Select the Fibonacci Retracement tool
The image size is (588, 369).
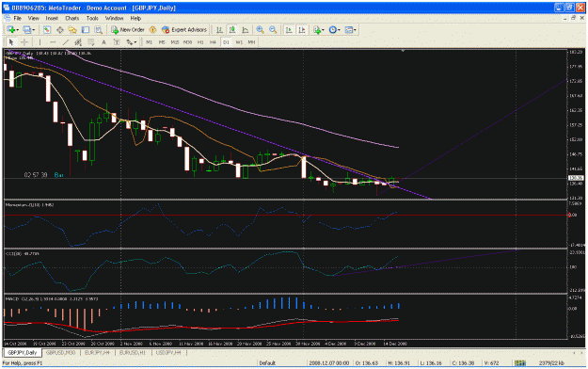tap(91, 42)
